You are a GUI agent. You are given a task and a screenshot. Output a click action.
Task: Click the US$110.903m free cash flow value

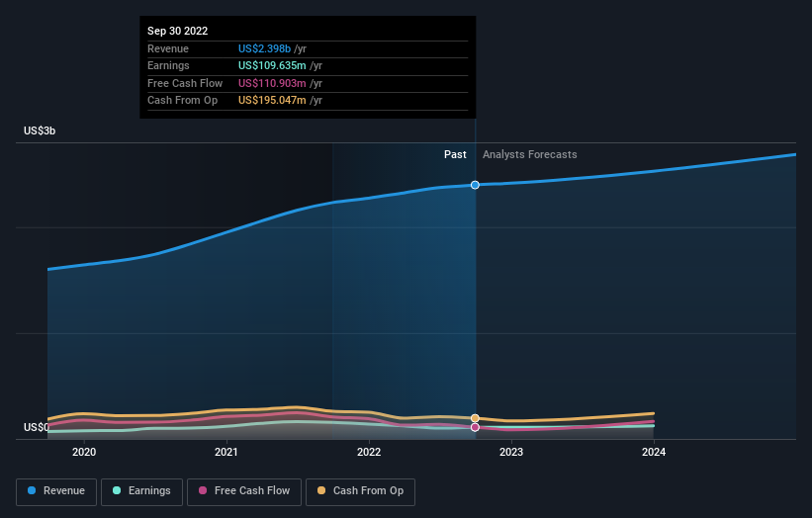point(272,83)
